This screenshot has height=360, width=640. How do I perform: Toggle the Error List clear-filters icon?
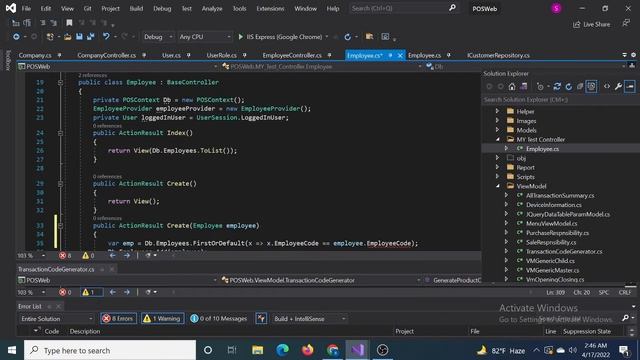click(261, 319)
